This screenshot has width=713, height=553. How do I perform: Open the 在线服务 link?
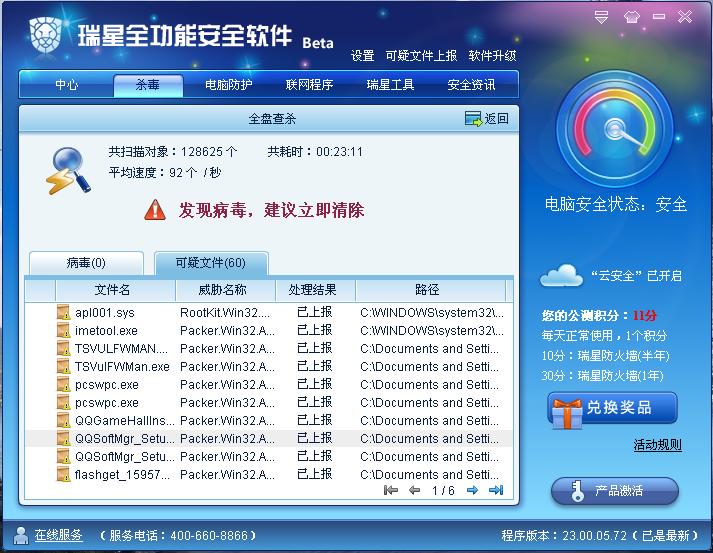tap(59, 535)
